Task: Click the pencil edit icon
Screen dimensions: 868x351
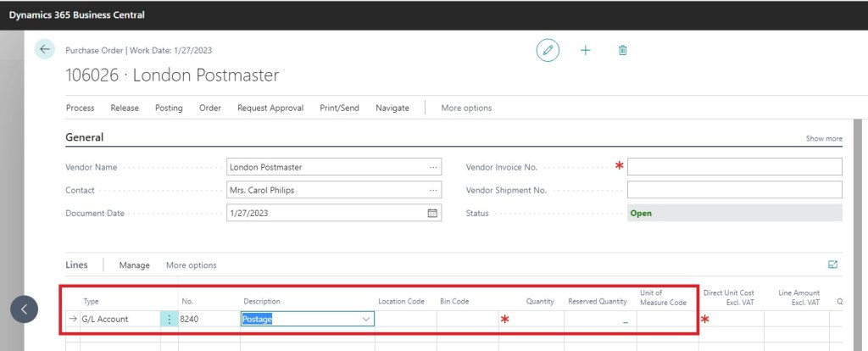Action: (x=548, y=51)
